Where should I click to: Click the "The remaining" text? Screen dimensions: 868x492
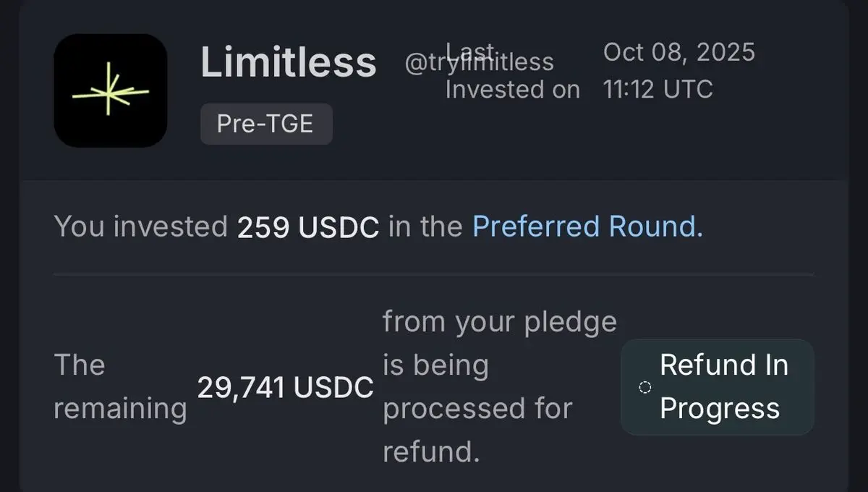pos(119,387)
